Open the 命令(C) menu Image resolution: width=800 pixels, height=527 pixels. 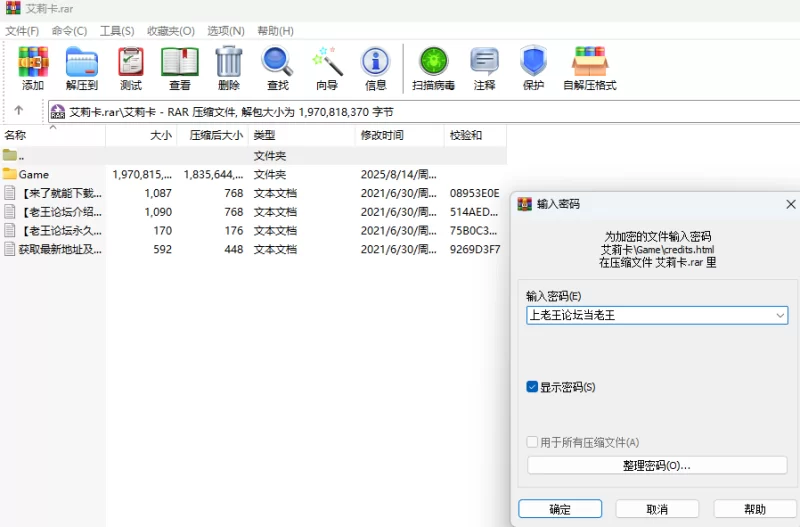(69, 31)
